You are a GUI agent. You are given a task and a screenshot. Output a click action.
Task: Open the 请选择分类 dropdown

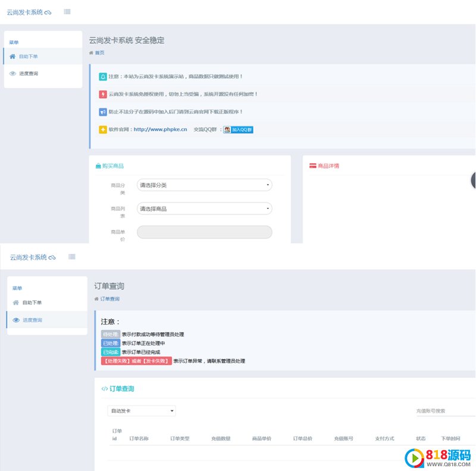[204, 185]
